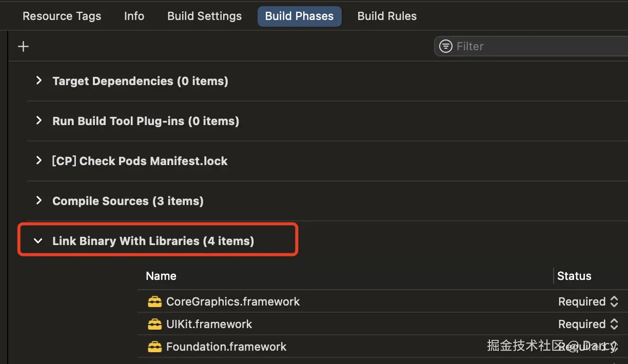Click the plus icon to add build phase
This screenshot has height=364, width=628.
pos(23,47)
